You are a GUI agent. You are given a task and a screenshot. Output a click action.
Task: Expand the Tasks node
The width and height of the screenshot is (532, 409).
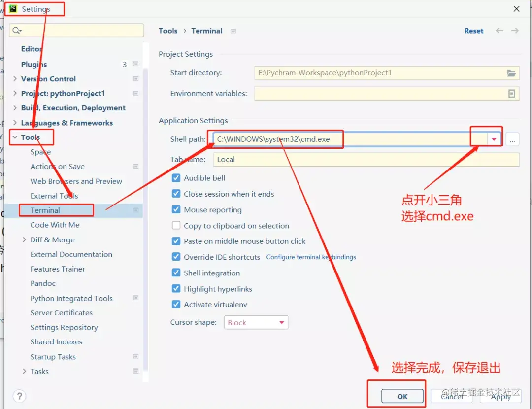coord(24,372)
